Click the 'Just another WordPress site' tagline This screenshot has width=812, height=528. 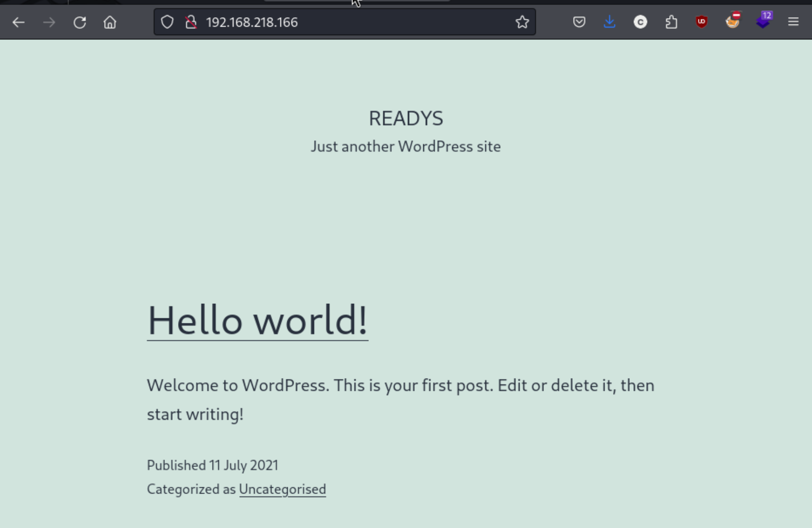406,147
